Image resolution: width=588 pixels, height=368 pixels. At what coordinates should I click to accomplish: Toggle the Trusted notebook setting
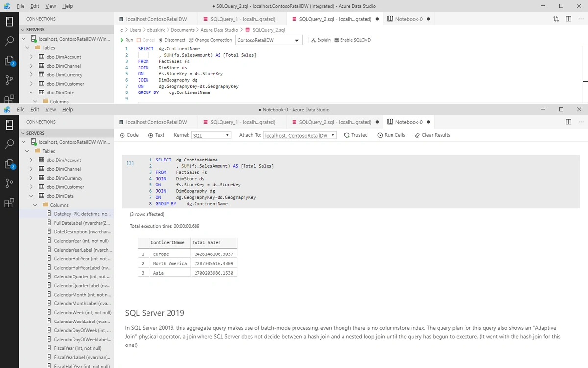pos(356,135)
